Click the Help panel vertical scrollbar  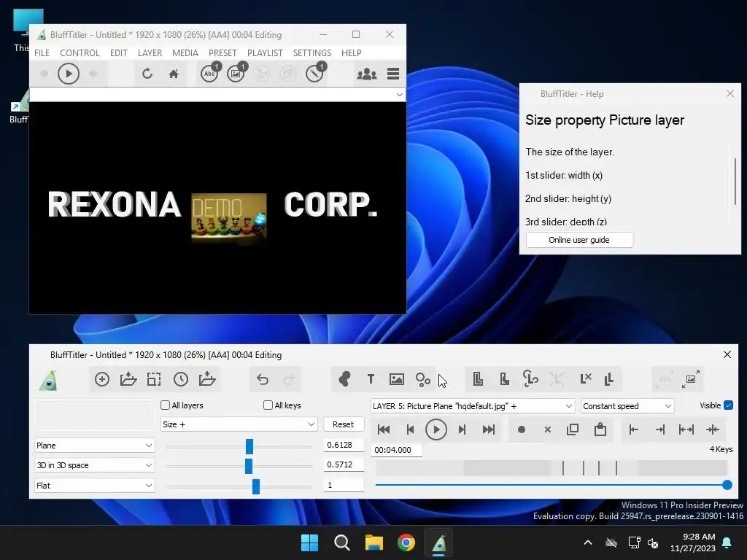(735, 181)
